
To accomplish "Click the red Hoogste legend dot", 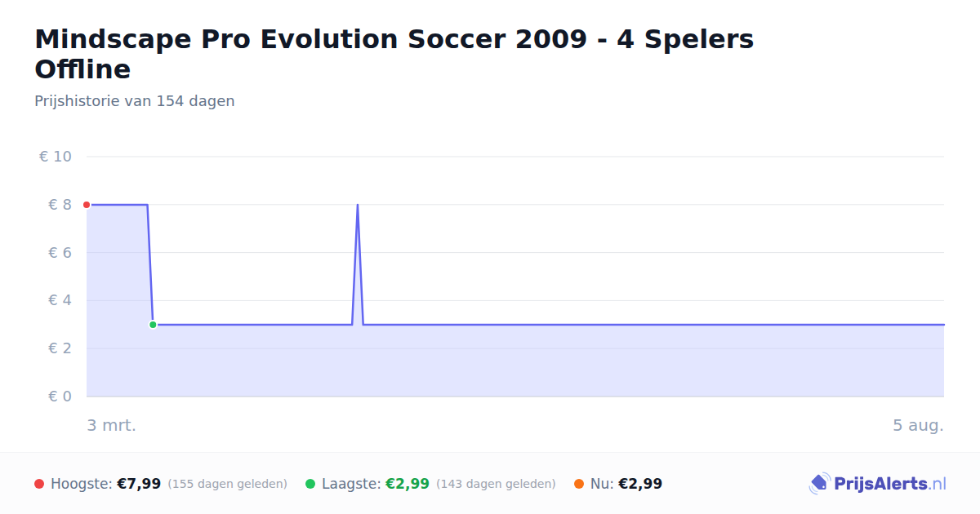I will (x=39, y=484).
